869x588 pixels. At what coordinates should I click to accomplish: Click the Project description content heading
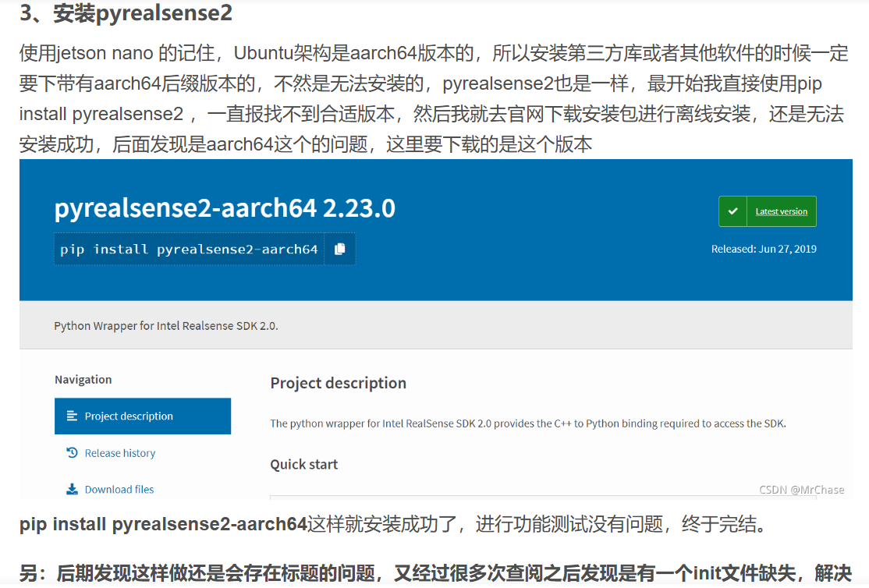[338, 383]
